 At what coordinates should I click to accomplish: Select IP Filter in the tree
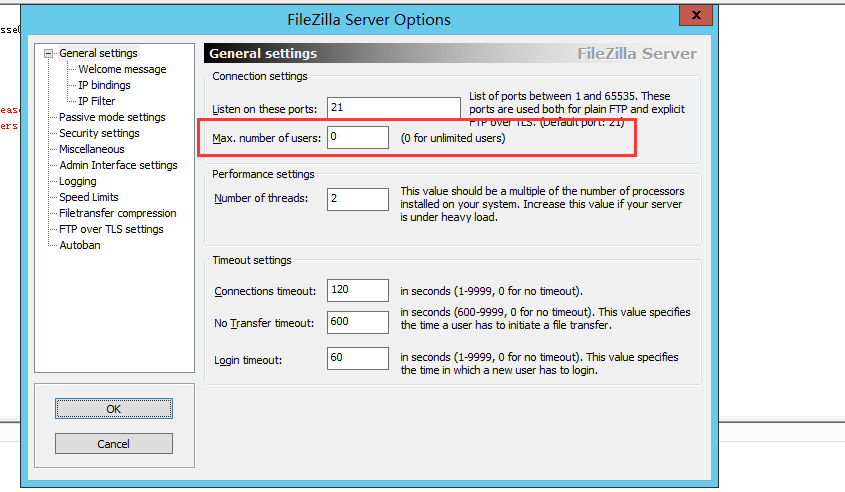[96, 101]
